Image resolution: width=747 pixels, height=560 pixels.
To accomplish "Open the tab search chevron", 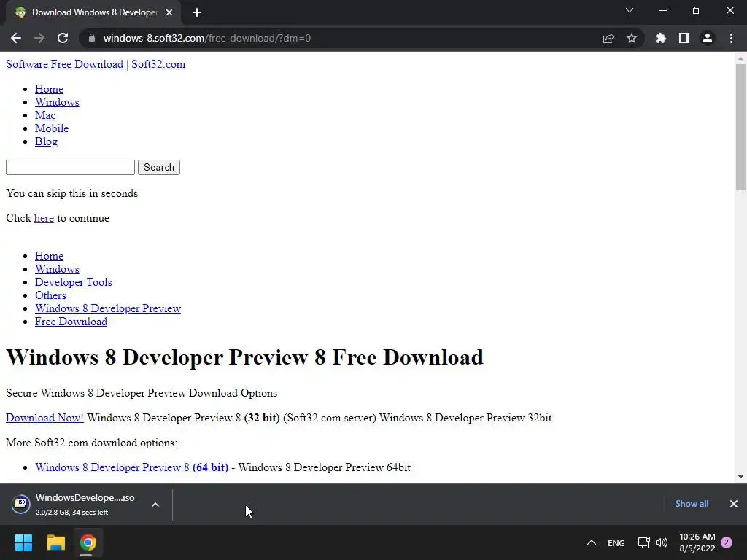I will pos(630,10).
